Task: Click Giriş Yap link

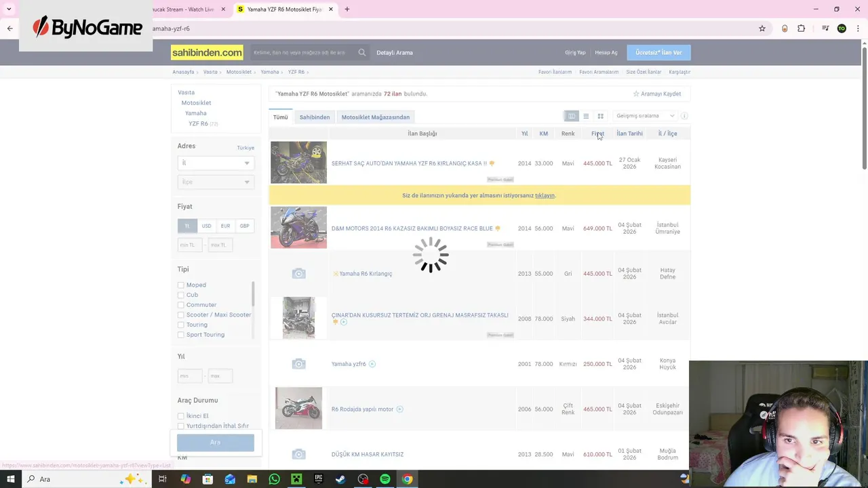Action: click(x=575, y=53)
